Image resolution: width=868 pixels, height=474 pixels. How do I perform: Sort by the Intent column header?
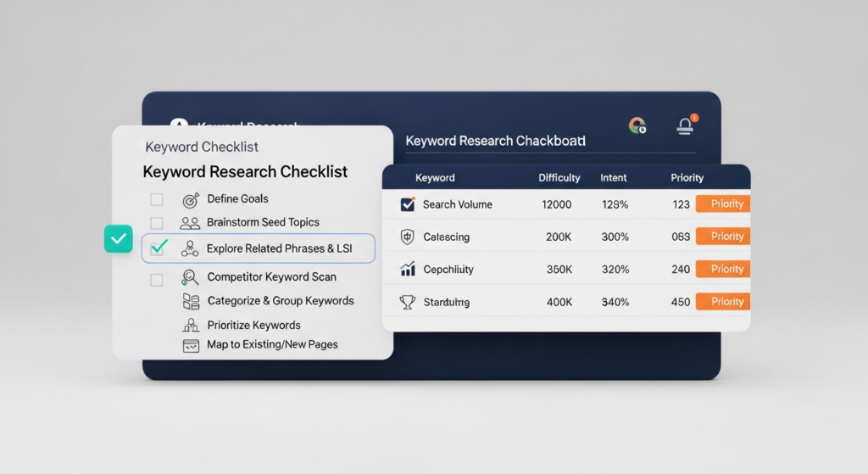(614, 178)
